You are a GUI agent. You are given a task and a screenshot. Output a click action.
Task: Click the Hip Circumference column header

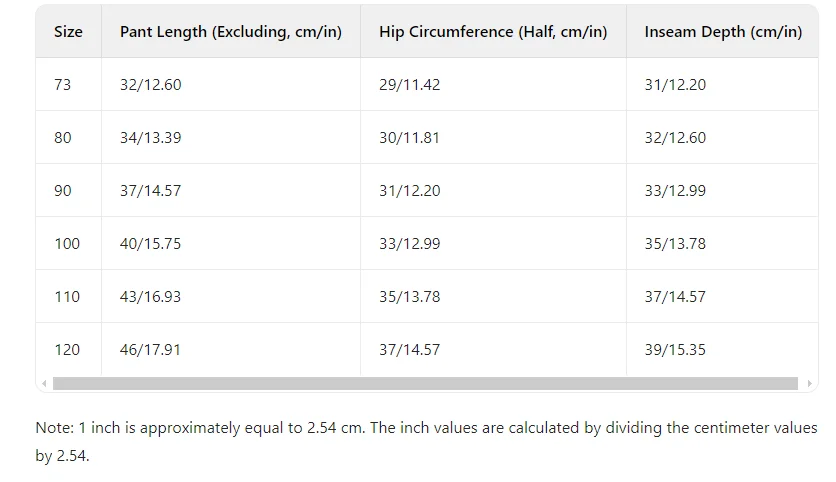click(x=493, y=32)
